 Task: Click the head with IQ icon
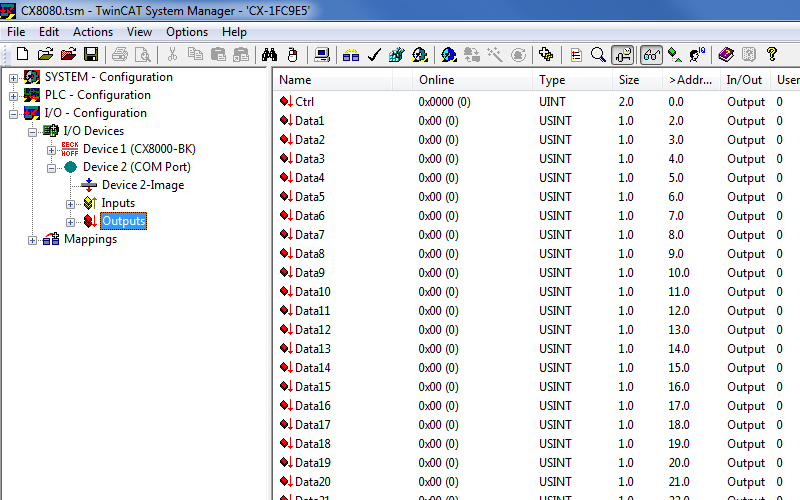pos(697,54)
